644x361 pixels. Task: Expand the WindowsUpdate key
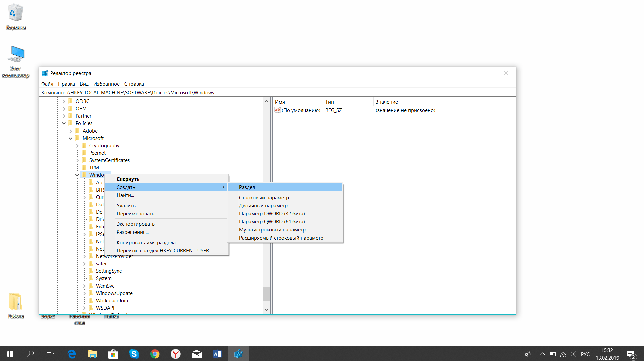(x=84, y=293)
